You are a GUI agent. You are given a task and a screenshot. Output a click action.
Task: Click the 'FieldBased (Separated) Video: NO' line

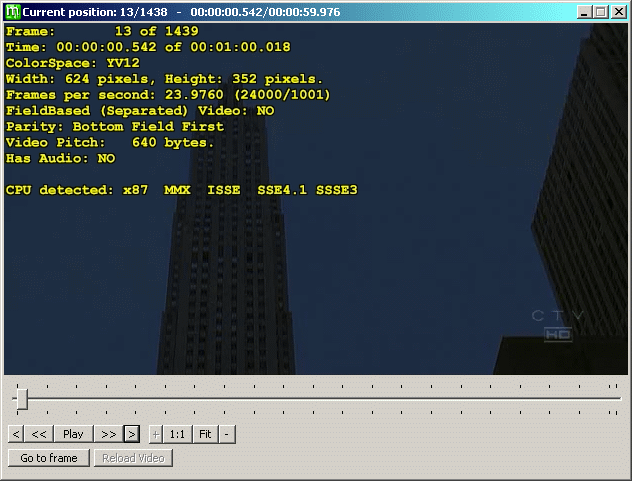(x=140, y=110)
